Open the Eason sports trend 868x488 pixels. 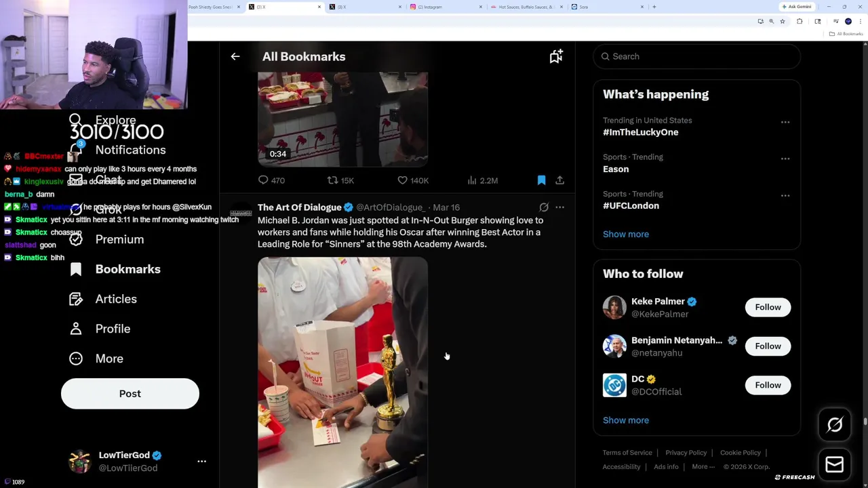tap(616, 169)
